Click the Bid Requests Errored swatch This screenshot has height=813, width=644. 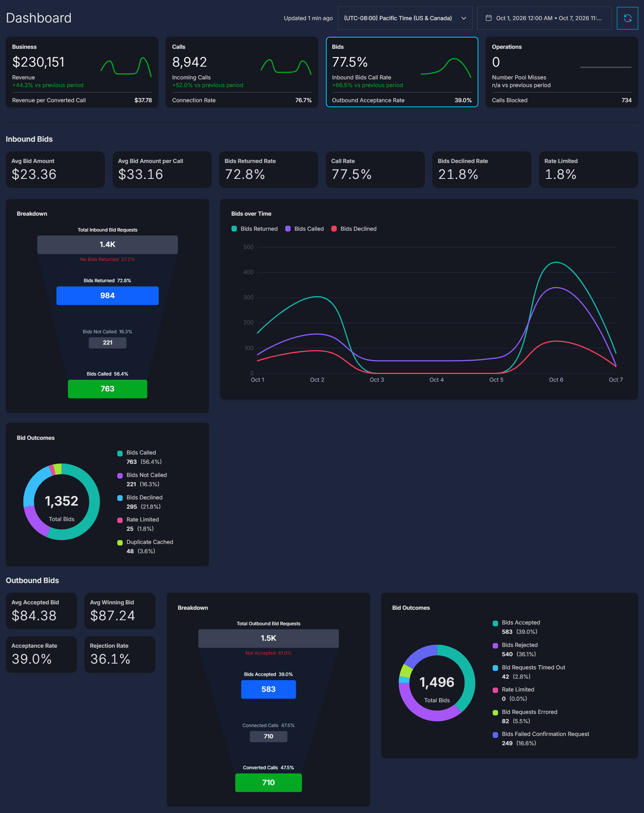(495, 713)
